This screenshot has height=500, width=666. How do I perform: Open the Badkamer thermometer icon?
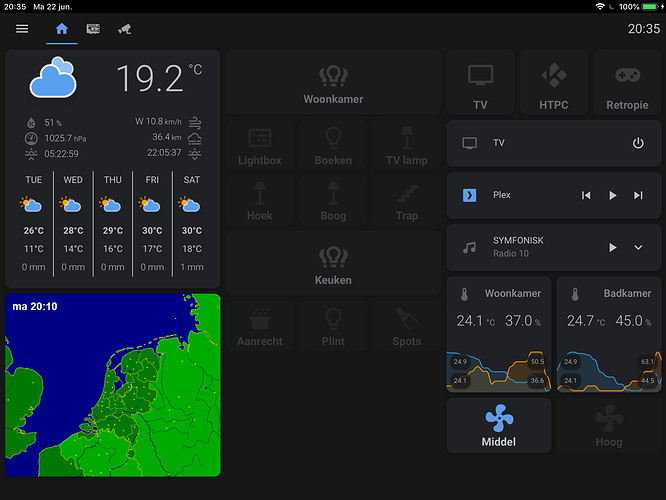(575, 294)
